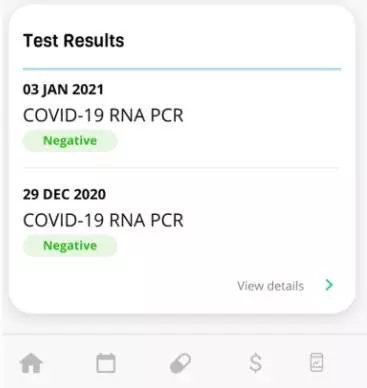The image size is (367, 388).
Task: Click the word PCR in the December entry
Action: (167, 220)
